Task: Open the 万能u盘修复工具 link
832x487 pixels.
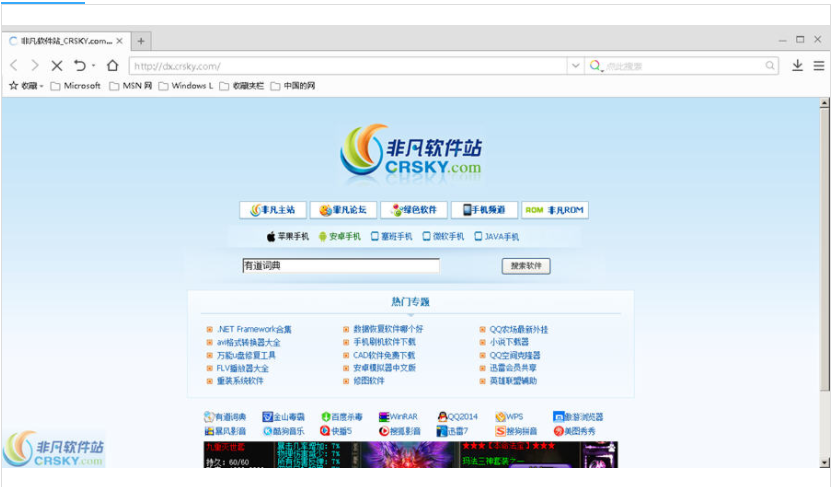Action: pos(246,355)
